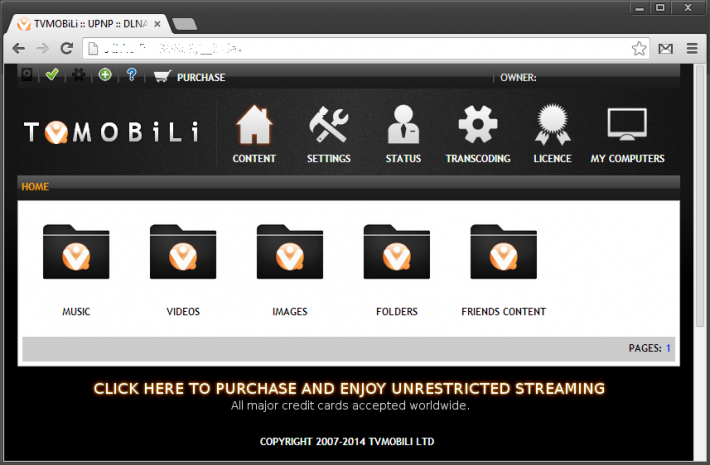Click the blue question mark help icon
Viewport: 710px width, 465px height.
[131, 74]
